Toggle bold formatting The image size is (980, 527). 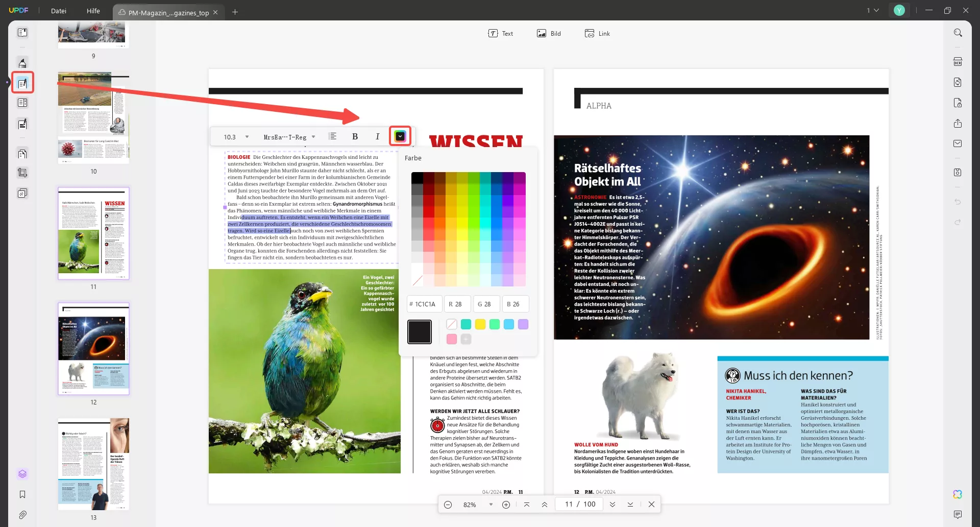pyautogui.click(x=355, y=136)
